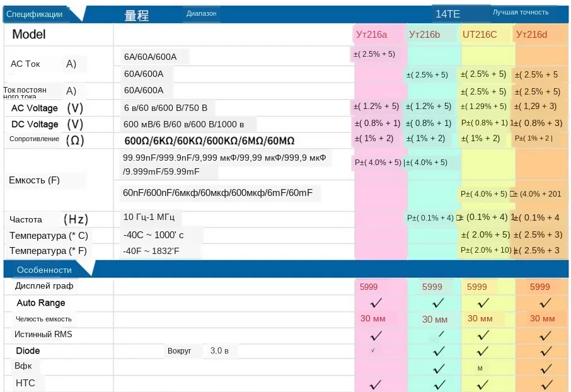The width and height of the screenshot is (571, 392).
Task: Click the Лучшая точность header label
Action: tap(521, 12)
